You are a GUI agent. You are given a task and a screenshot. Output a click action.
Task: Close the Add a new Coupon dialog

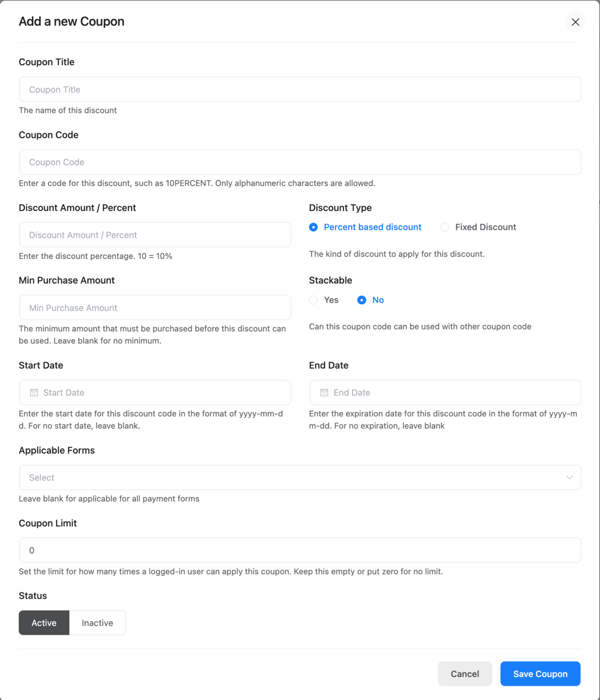click(575, 22)
